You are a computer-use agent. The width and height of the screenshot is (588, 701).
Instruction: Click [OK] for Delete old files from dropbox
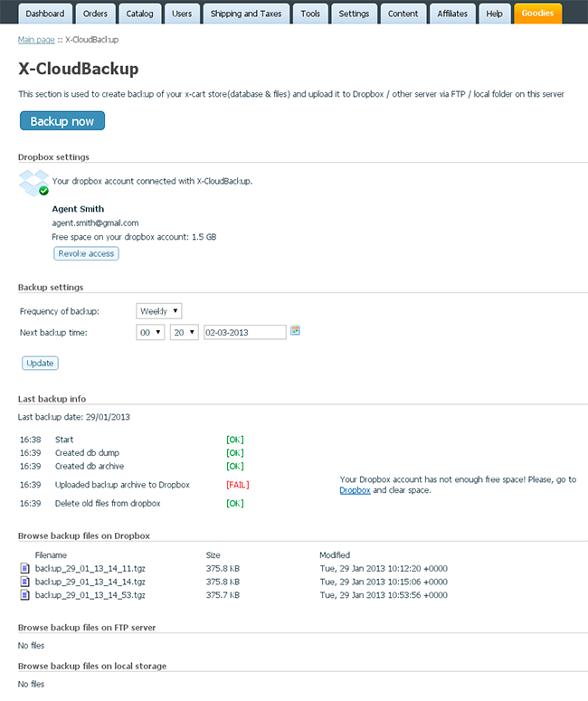click(x=235, y=504)
